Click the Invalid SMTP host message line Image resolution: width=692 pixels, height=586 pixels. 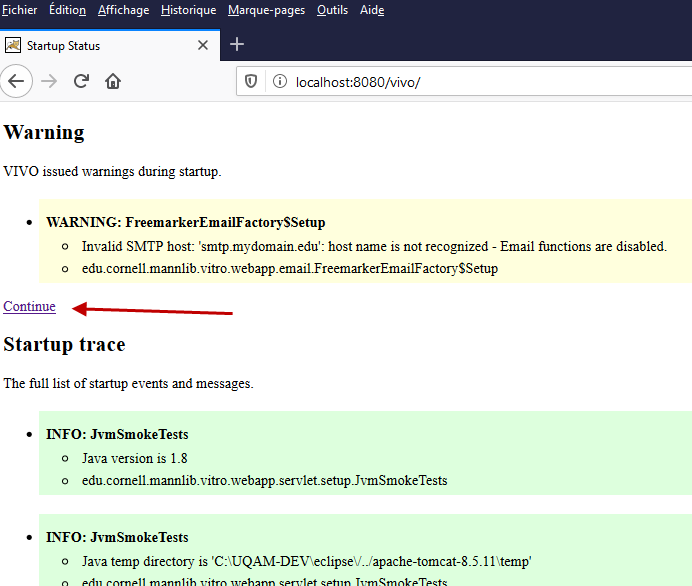point(374,246)
